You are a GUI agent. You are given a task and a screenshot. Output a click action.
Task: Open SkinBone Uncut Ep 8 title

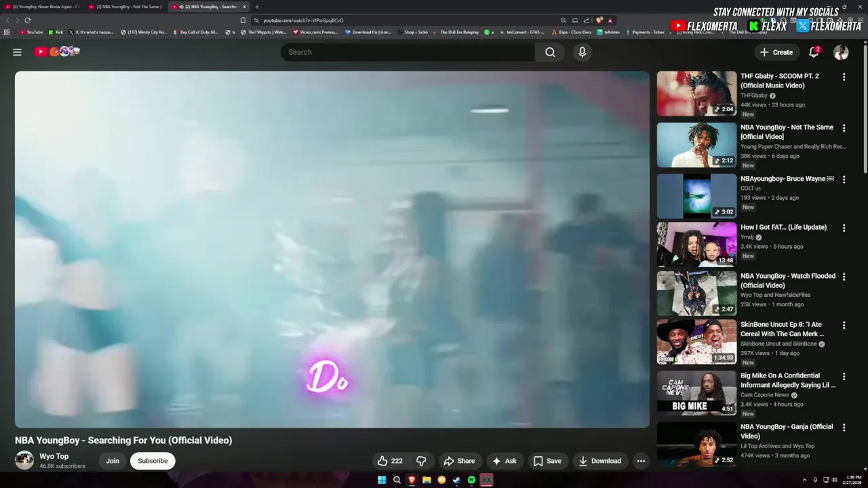782,329
